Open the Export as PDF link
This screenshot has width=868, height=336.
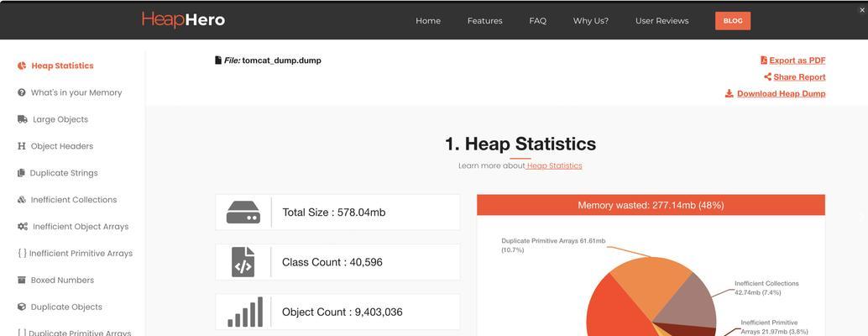tap(797, 60)
